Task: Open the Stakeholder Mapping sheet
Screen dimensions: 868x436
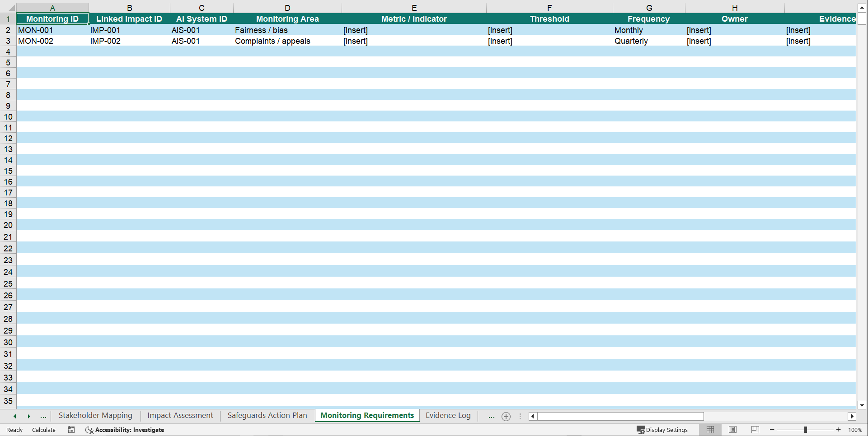Action: click(95, 415)
